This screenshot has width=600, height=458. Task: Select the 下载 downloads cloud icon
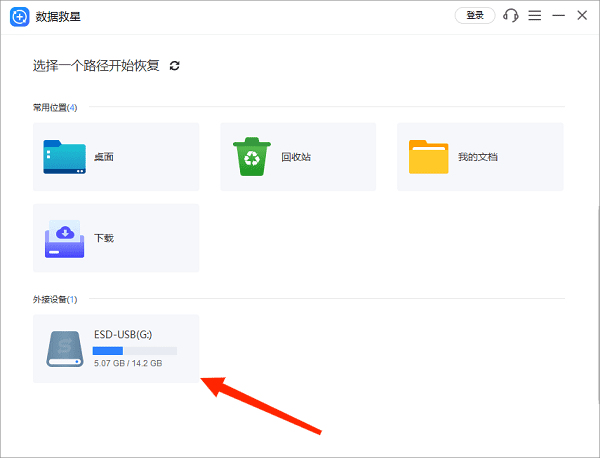(65, 238)
